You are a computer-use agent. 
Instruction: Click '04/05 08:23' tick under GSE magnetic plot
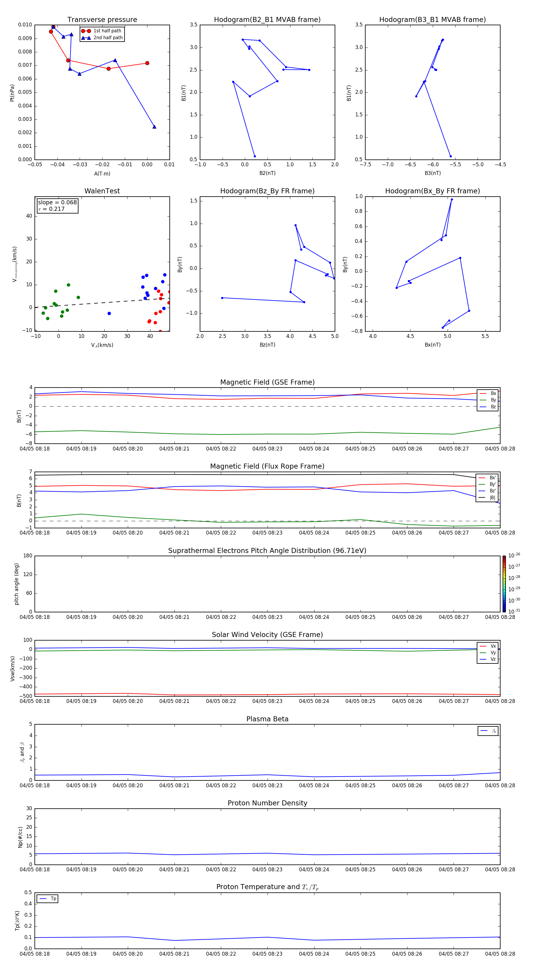click(267, 449)
